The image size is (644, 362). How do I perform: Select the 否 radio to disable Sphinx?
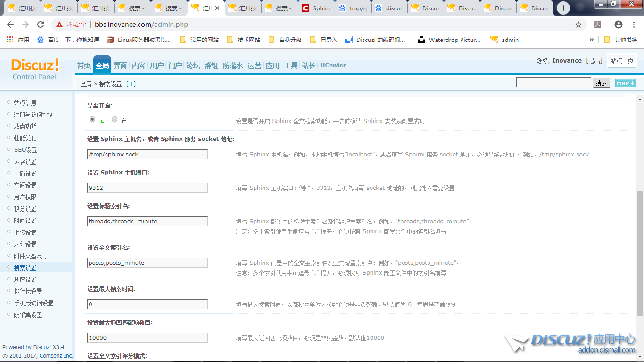point(115,120)
